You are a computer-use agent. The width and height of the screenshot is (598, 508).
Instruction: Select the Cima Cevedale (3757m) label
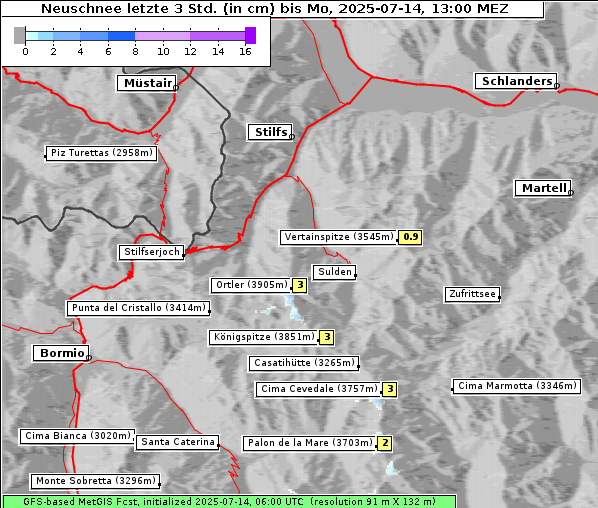pos(318,389)
